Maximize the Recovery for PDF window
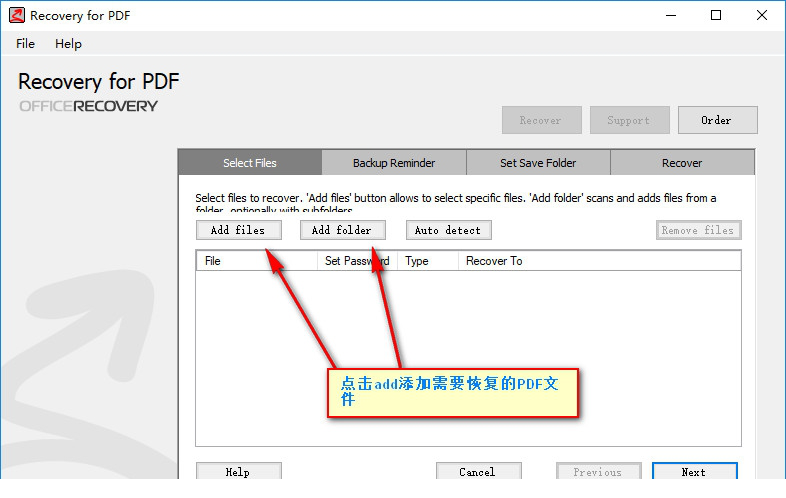 click(x=716, y=16)
